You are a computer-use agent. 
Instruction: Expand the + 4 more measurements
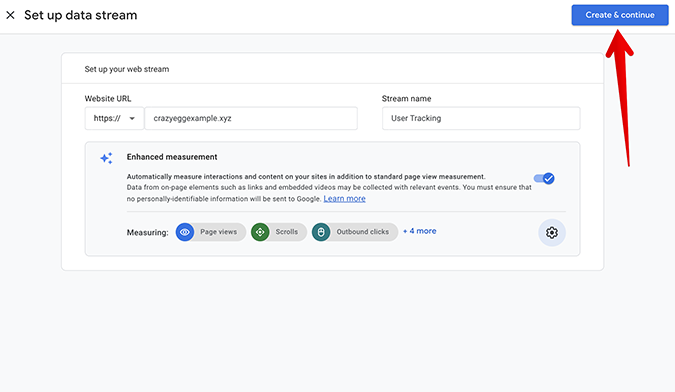(x=420, y=231)
